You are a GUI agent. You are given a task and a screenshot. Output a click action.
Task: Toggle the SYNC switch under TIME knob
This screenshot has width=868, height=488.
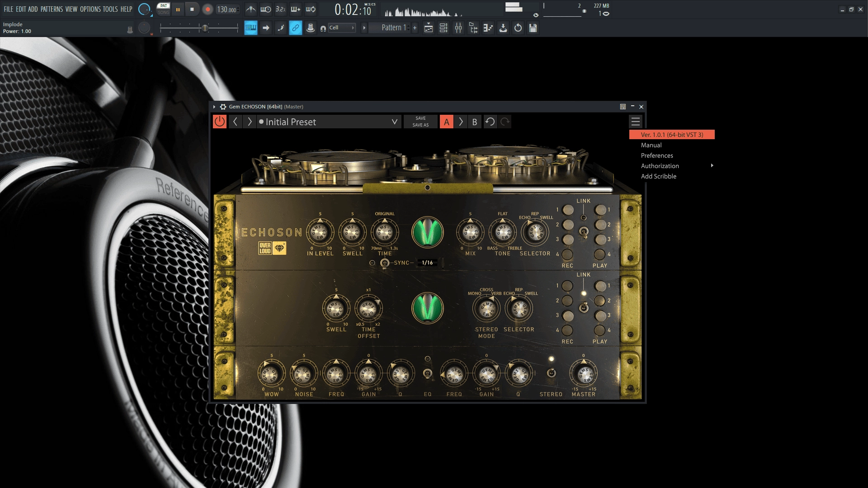[x=385, y=263]
